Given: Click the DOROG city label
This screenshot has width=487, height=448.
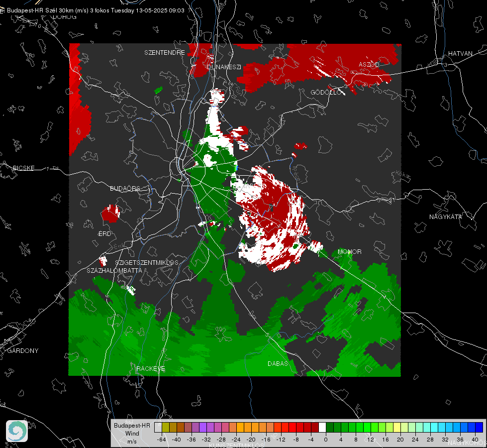Looking at the screenshot, I should pos(65,17).
